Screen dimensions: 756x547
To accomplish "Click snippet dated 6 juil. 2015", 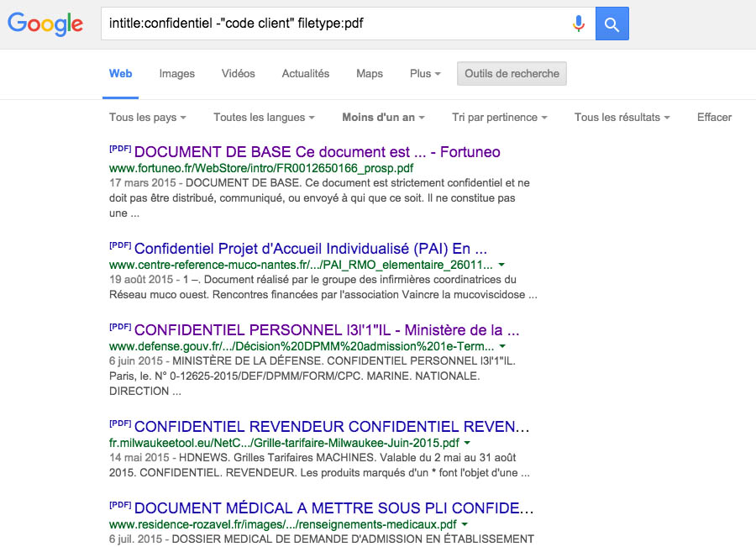I will point(322,539).
